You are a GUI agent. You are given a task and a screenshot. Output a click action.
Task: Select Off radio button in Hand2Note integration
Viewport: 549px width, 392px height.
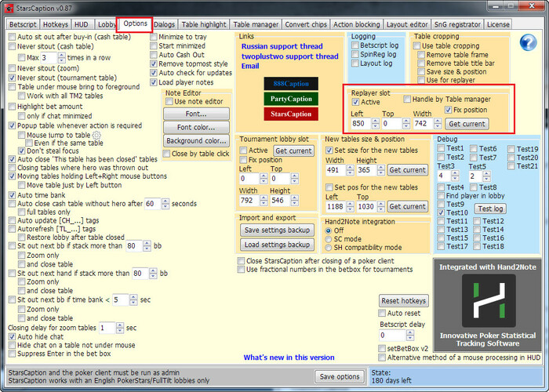click(x=329, y=230)
